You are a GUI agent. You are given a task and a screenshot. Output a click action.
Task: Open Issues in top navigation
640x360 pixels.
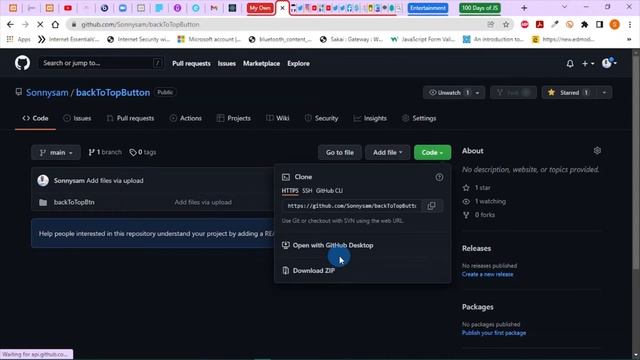click(227, 63)
